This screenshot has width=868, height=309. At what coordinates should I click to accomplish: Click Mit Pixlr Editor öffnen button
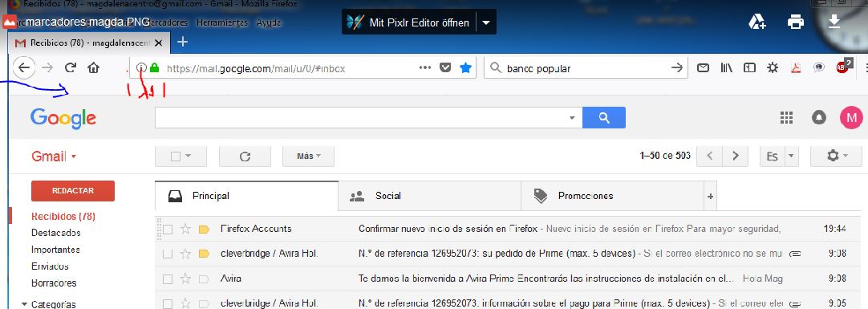click(x=409, y=22)
